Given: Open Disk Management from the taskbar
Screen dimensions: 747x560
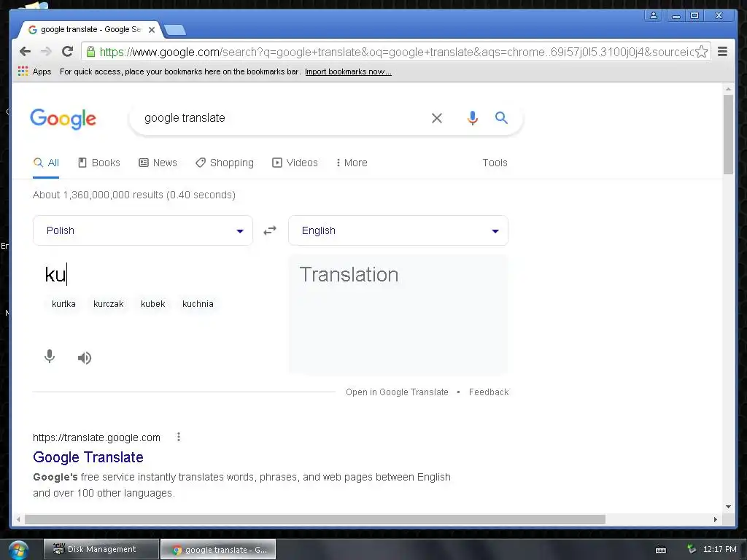Looking at the screenshot, I should [x=101, y=549].
